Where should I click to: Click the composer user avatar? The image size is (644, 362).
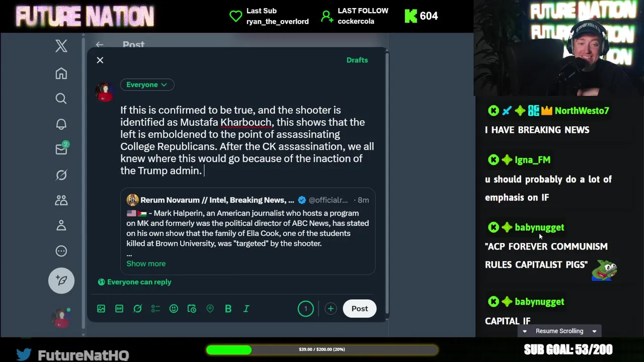[x=105, y=93]
